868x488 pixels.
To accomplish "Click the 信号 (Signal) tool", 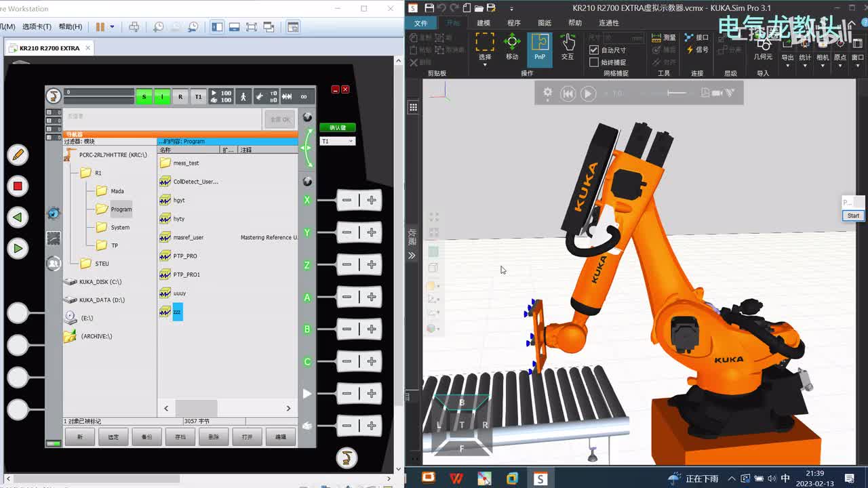I will coord(697,49).
